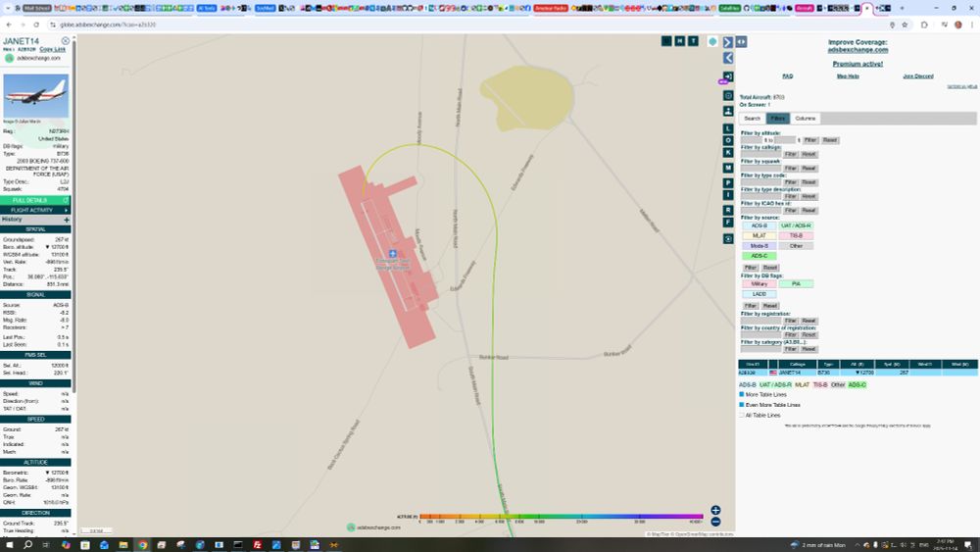Toggle the sidebar width double-arrow button
Image resolution: width=980 pixels, height=552 pixels.
click(741, 42)
